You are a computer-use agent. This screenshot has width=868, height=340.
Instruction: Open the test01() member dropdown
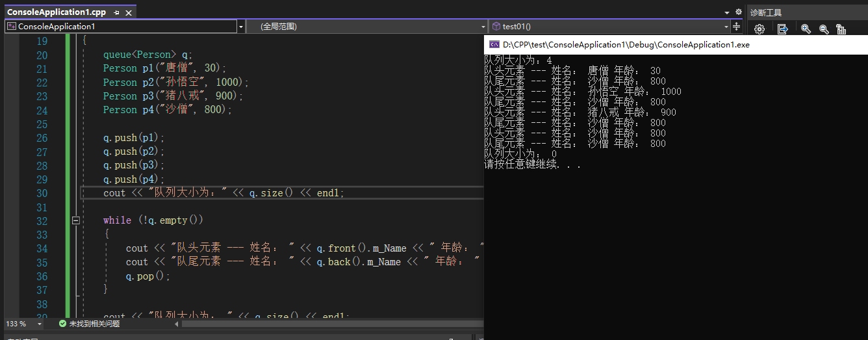[x=726, y=27]
